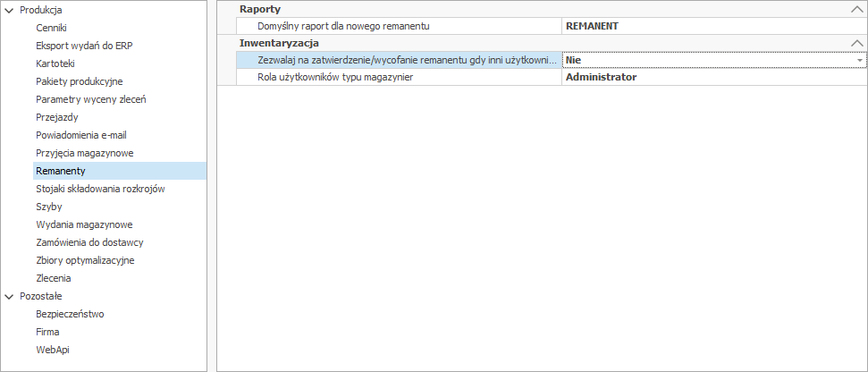Click the REMANENT default report value field
The width and height of the screenshot is (868, 372).
(712, 26)
